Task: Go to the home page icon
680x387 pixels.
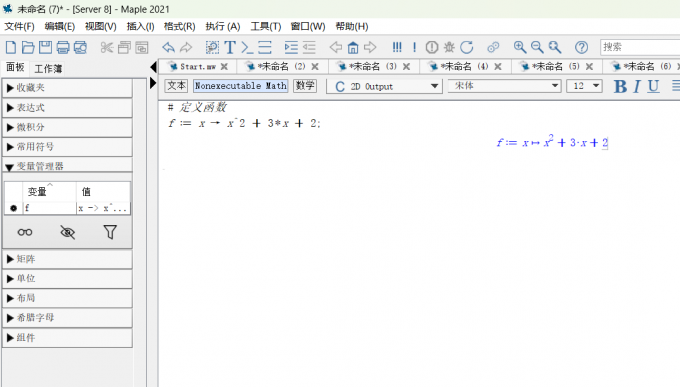Action: coord(353,47)
